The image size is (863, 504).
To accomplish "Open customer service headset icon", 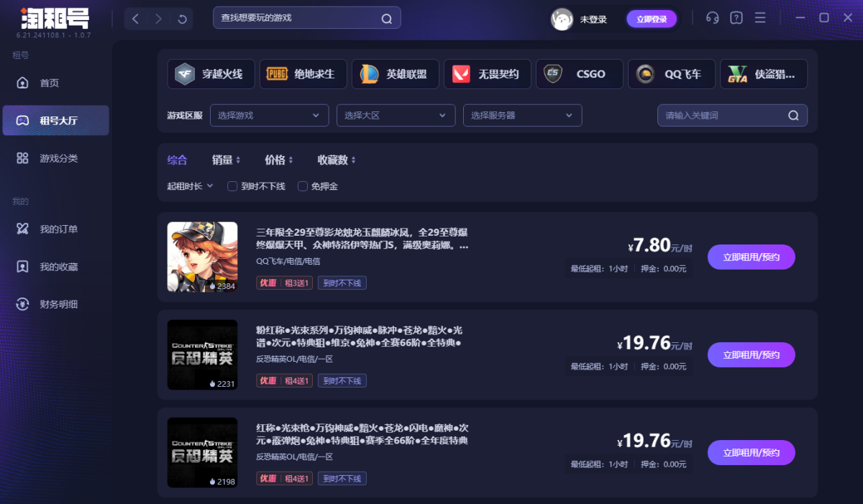I will point(712,18).
